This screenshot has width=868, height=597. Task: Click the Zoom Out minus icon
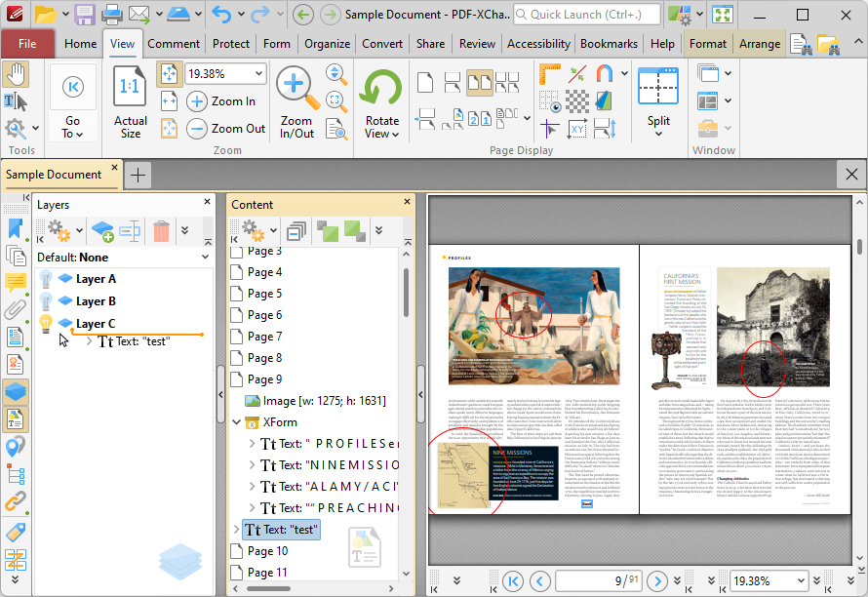pos(196,129)
